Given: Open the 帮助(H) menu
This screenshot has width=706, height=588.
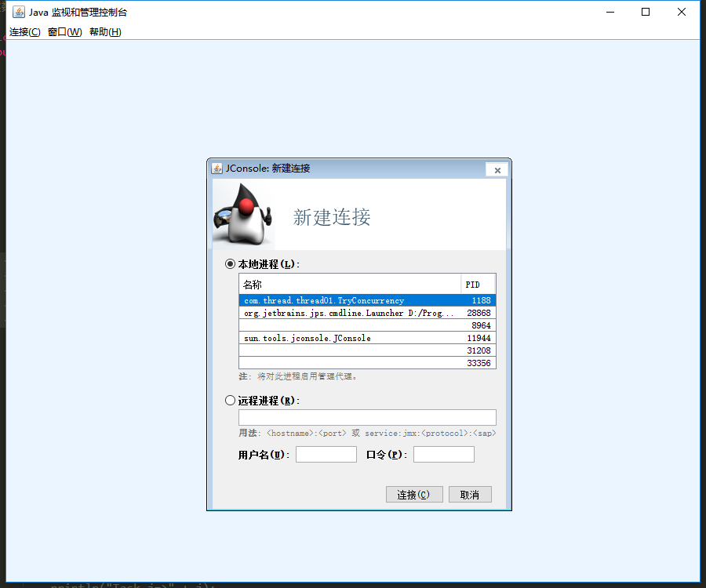Looking at the screenshot, I should click(105, 32).
